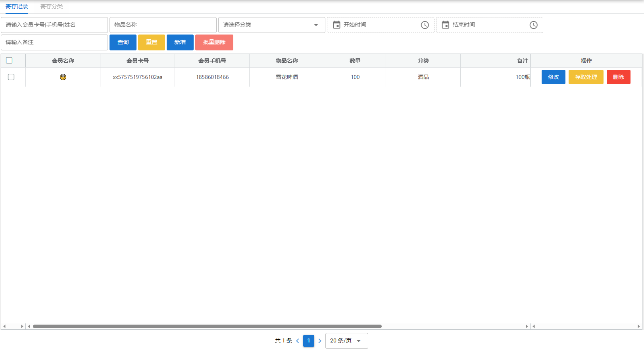This screenshot has width=644, height=350.
Task: Click the 存取处理 button in the row
Action: [x=586, y=77]
